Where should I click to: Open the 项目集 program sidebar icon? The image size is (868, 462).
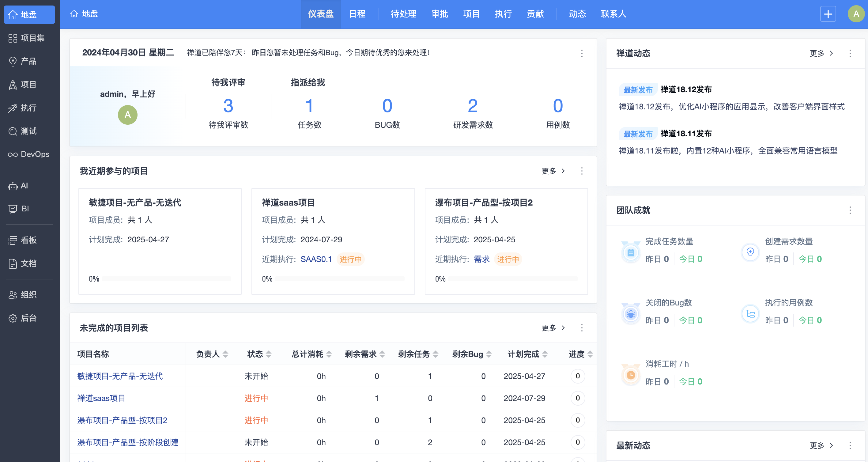coord(13,38)
